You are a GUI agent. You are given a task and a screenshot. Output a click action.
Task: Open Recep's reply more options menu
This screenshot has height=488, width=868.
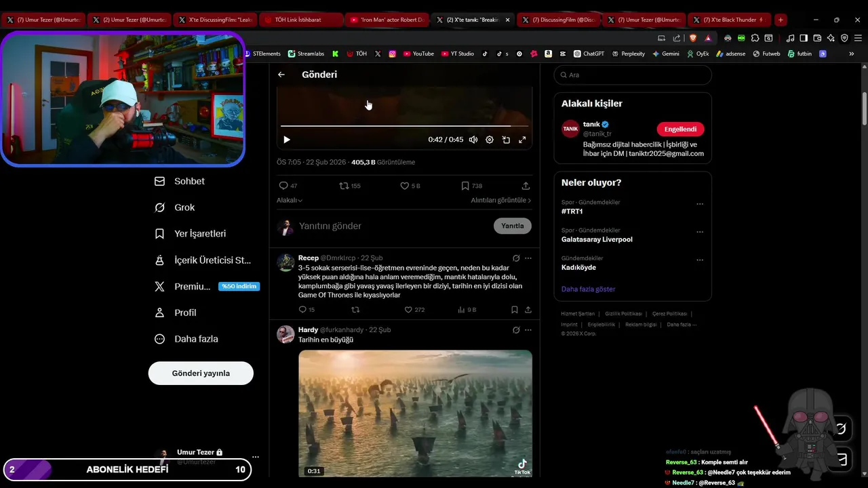coord(528,258)
